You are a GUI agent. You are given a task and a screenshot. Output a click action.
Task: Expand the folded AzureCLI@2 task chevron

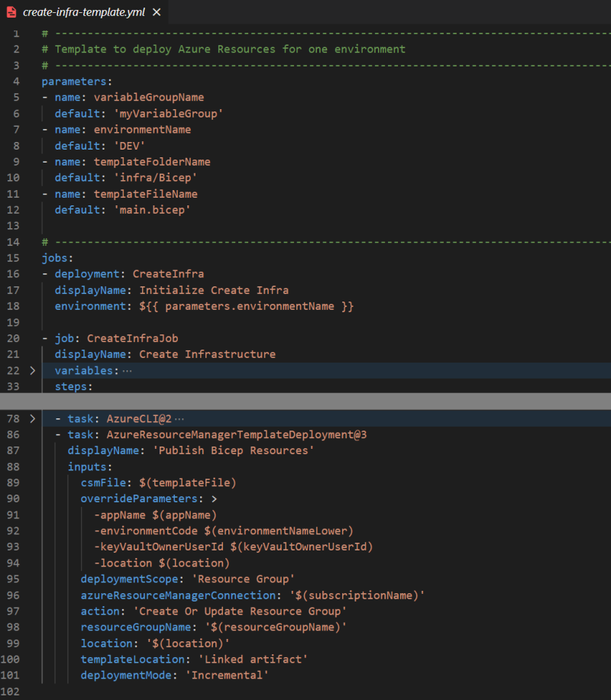point(31,419)
